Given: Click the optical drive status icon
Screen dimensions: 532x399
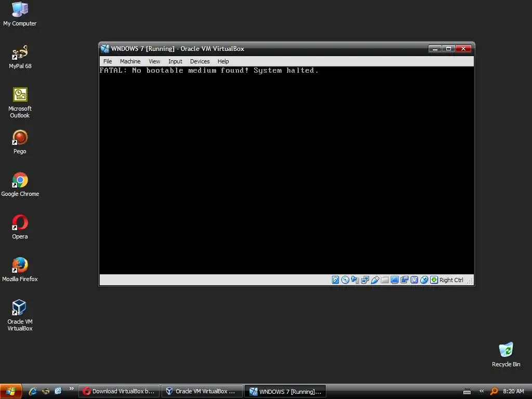Looking at the screenshot, I should point(345,280).
